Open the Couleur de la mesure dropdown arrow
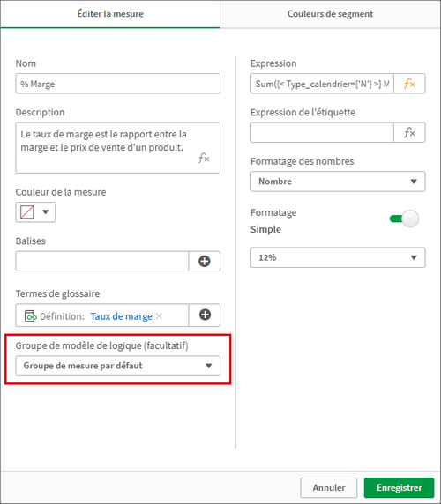The height and width of the screenshot is (504, 441). (45, 212)
